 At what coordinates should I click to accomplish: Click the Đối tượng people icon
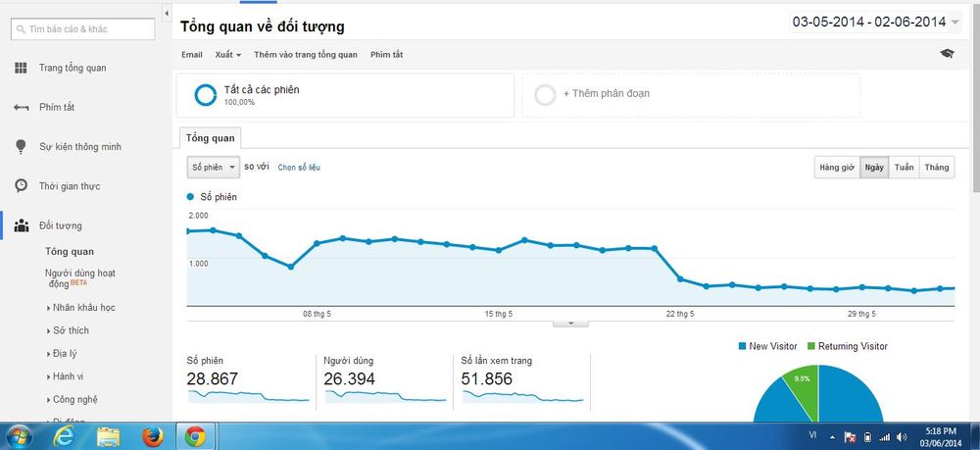22,225
